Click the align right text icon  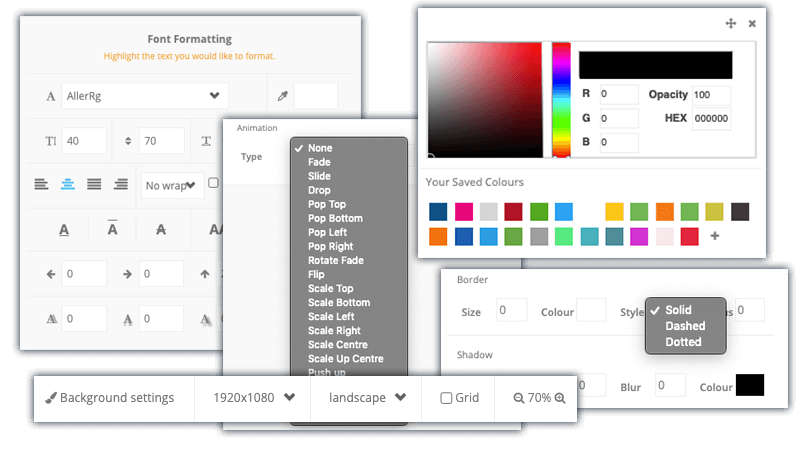(121, 184)
